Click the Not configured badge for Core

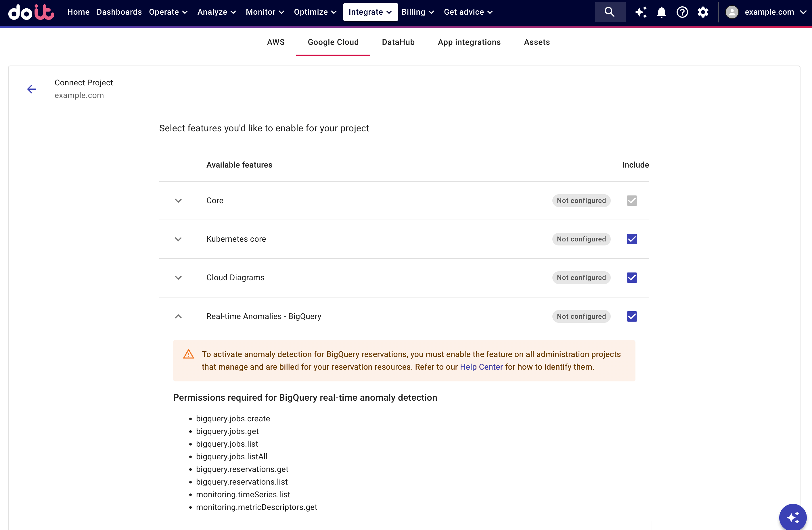pos(581,201)
